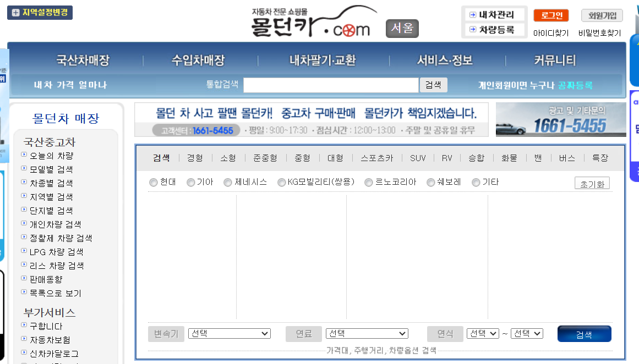Switch to the 중형 vehicle tab

[302, 158]
